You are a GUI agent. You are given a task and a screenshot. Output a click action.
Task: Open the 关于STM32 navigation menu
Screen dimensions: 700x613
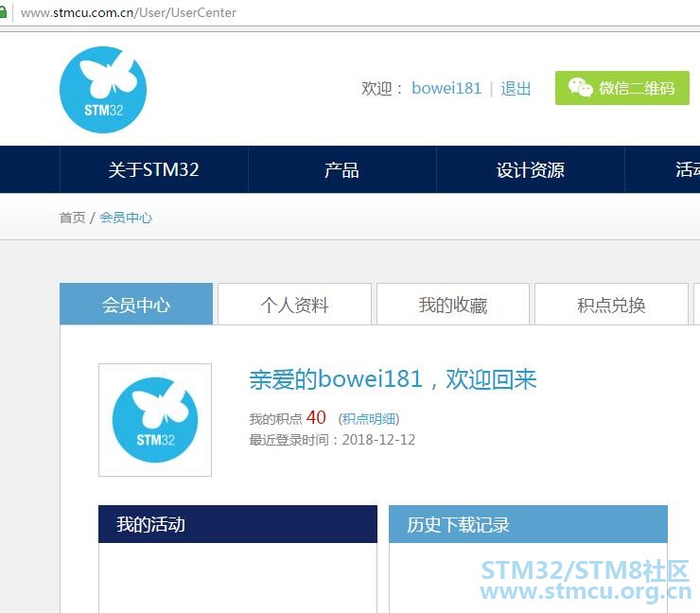153,169
